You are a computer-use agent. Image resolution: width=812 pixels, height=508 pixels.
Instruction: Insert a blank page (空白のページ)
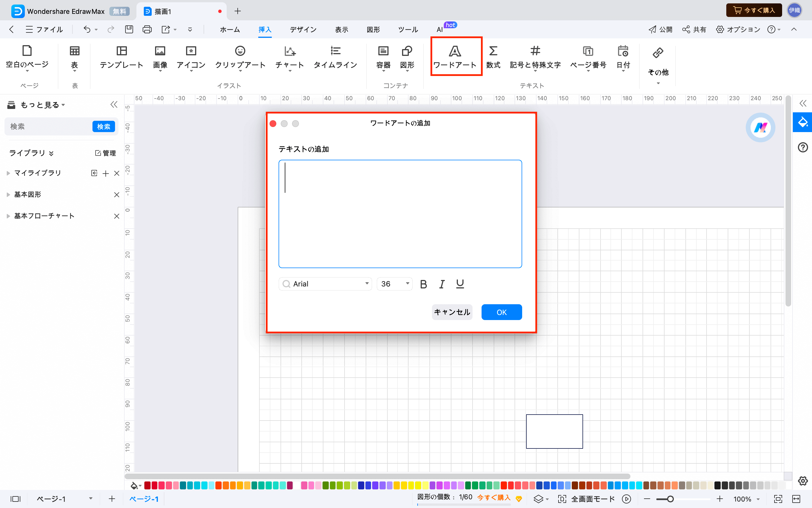tap(27, 58)
